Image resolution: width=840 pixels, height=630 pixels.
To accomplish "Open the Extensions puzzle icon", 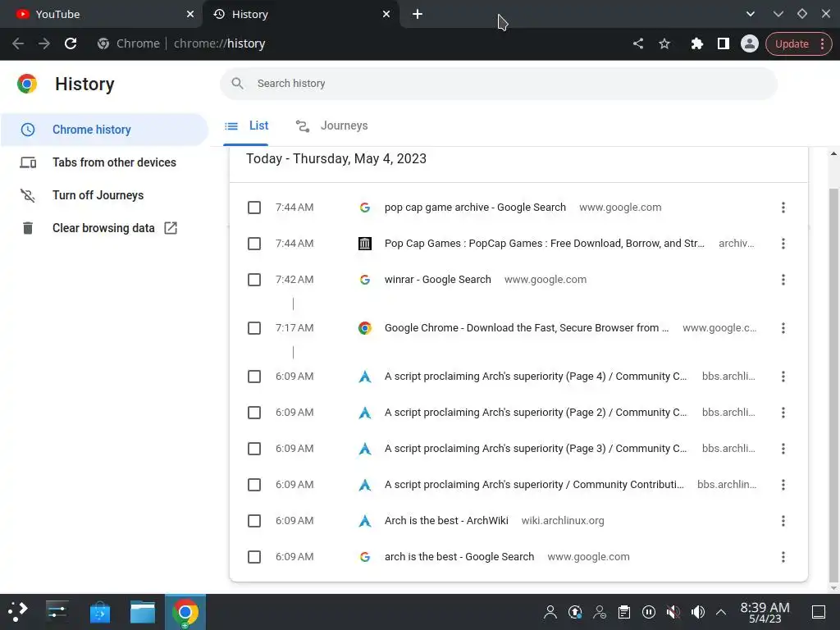I will (696, 43).
